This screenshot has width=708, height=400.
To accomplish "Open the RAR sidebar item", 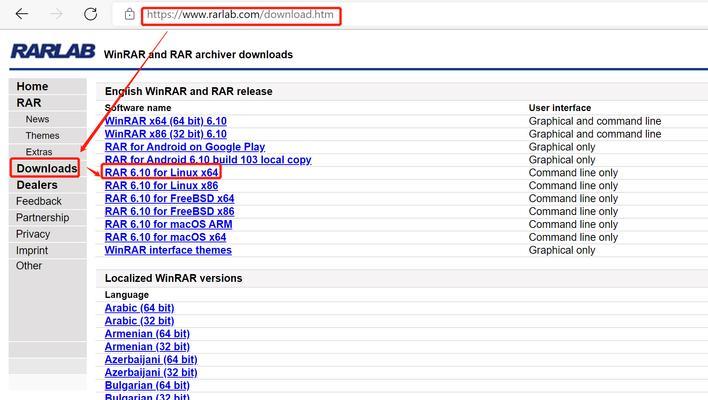I will coord(29,103).
